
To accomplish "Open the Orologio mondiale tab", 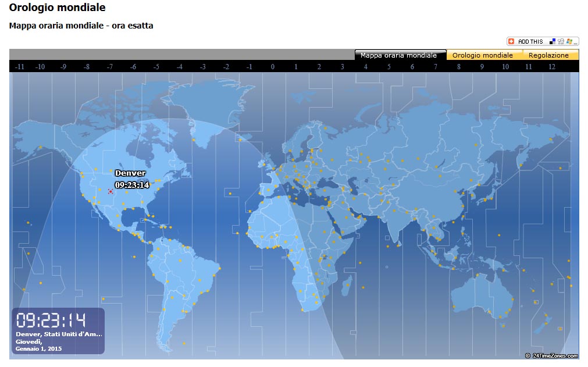I will [483, 55].
